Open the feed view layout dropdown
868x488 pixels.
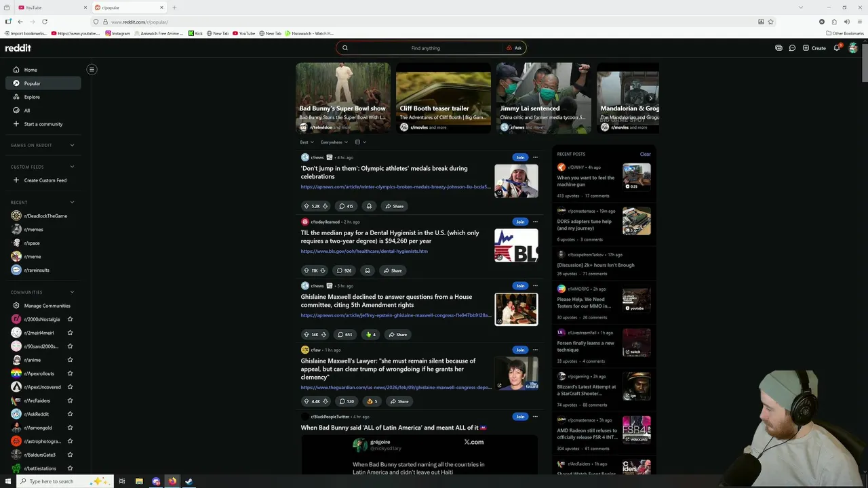pos(361,142)
